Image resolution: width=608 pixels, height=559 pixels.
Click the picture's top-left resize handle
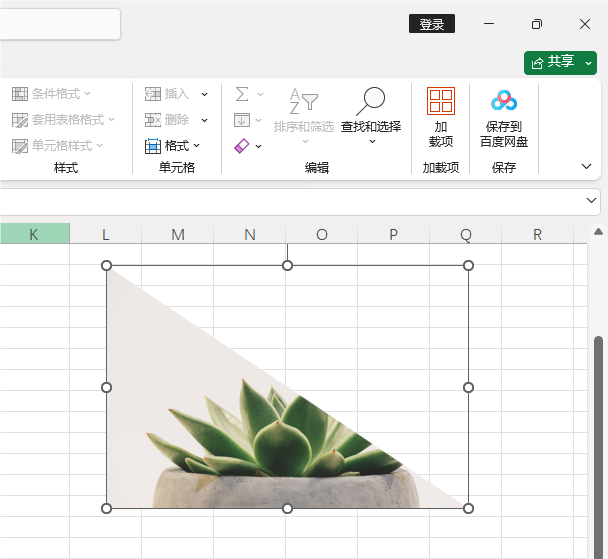[x=106, y=266]
